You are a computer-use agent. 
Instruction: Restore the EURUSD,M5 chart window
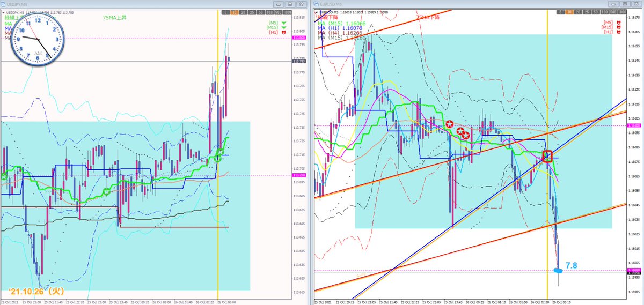click(625, 4)
